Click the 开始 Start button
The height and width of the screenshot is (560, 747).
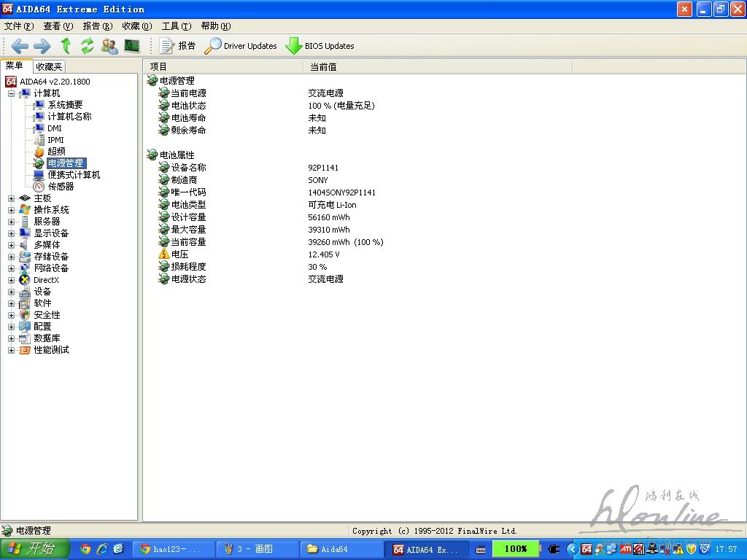[x=34, y=549]
